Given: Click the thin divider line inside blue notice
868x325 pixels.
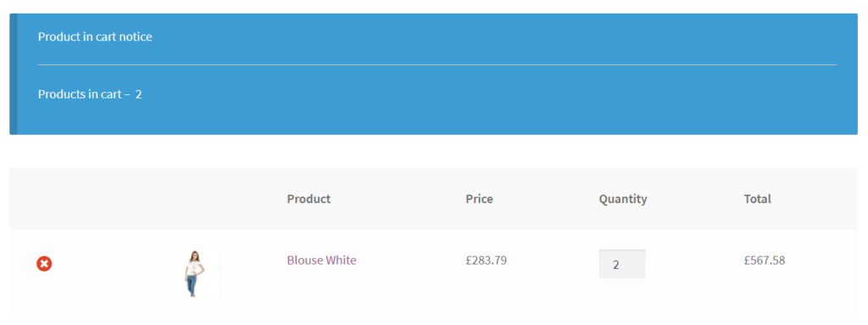Looking at the screenshot, I should click(x=437, y=64).
